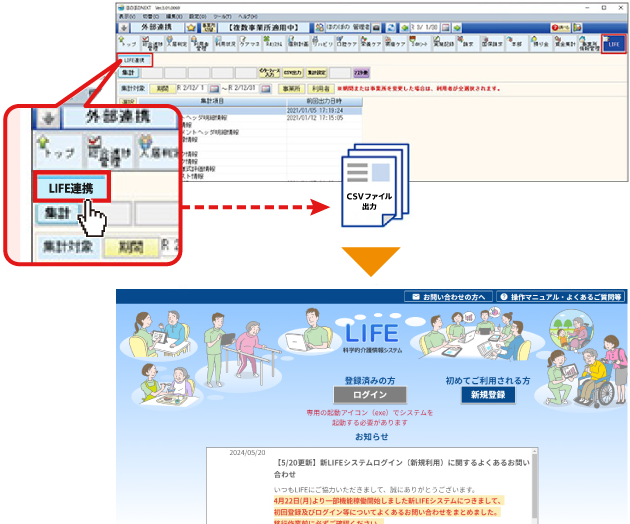Click the 集計 button in the enlarged inset
This screenshot has height=524, width=630.
(57, 213)
